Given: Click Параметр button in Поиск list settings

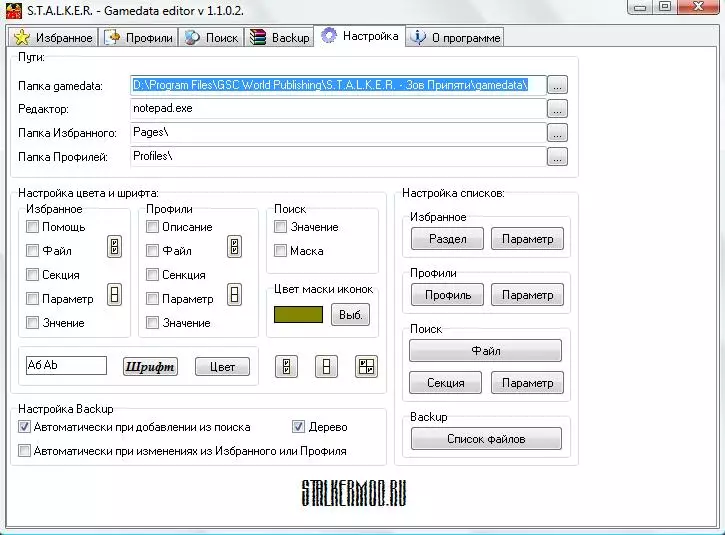Looking at the screenshot, I should click(x=528, y=383).
